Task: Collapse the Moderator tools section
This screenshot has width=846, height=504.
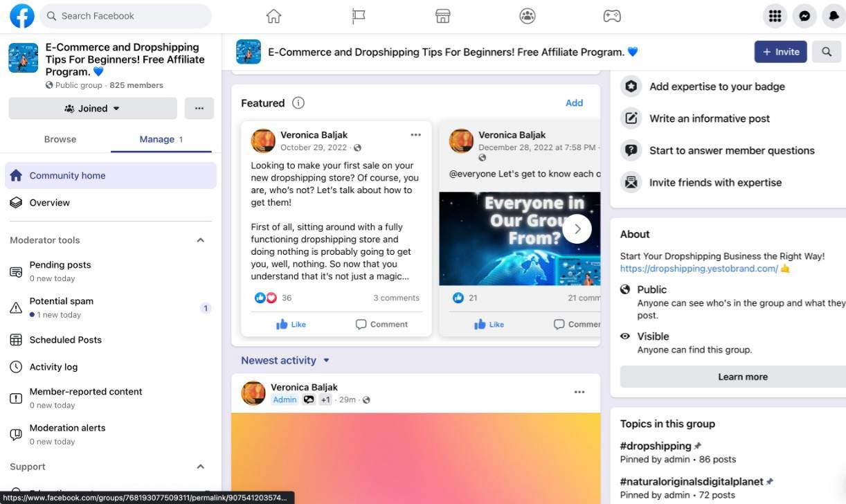Action: tap(201, 240)
